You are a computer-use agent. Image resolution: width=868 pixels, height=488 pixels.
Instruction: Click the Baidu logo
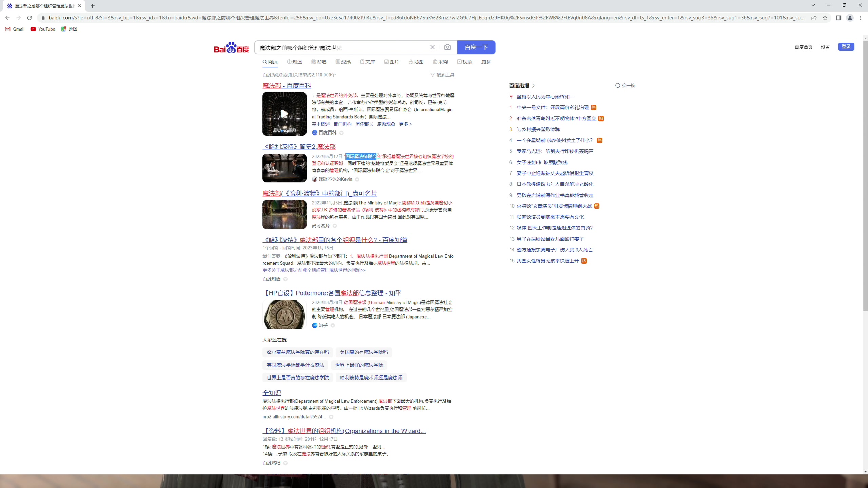tap(231, 47)
